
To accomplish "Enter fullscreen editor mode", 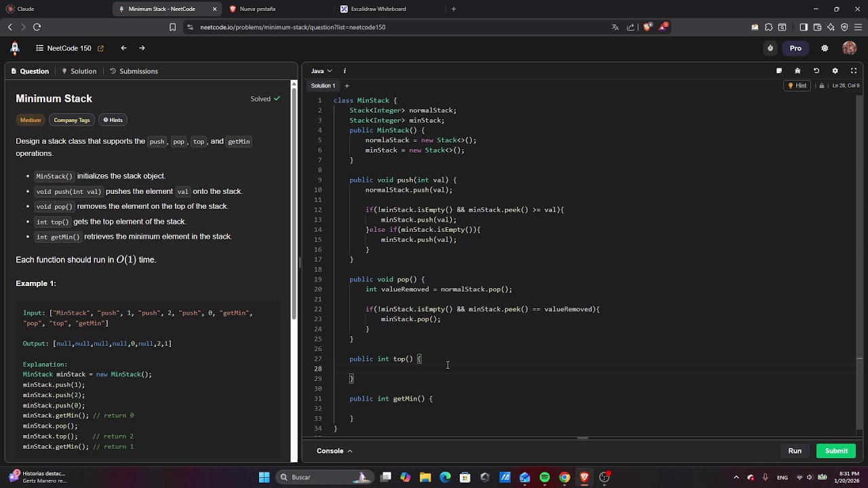I will coord(854,70).
